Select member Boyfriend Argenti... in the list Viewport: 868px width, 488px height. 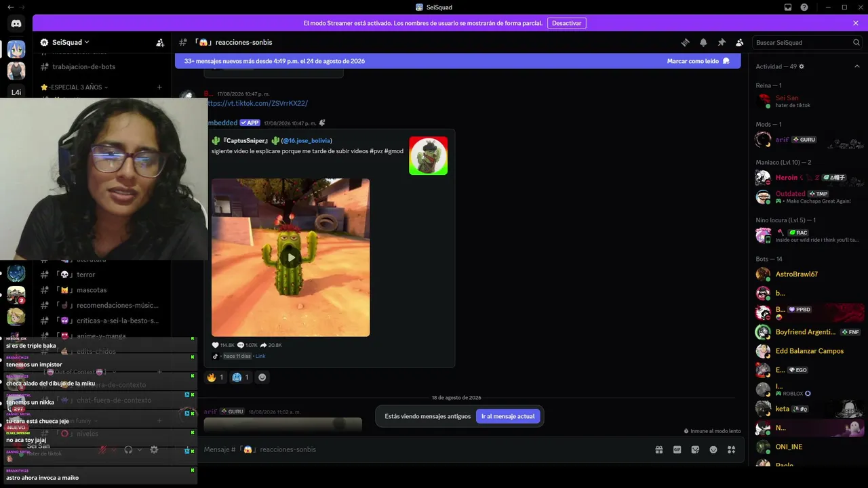[808, 332]
